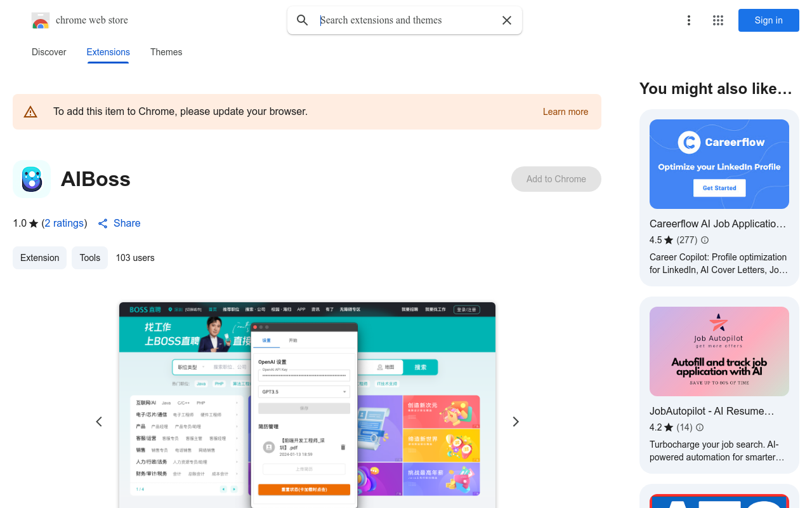This screenshot has width=812, height=508.
Task: Open the AIBoss screenshot preview image
Action: (x=307, y=405)
